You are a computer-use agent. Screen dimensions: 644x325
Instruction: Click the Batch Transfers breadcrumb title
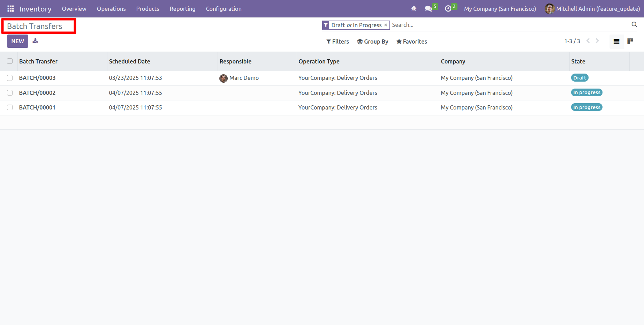point(35,26)
